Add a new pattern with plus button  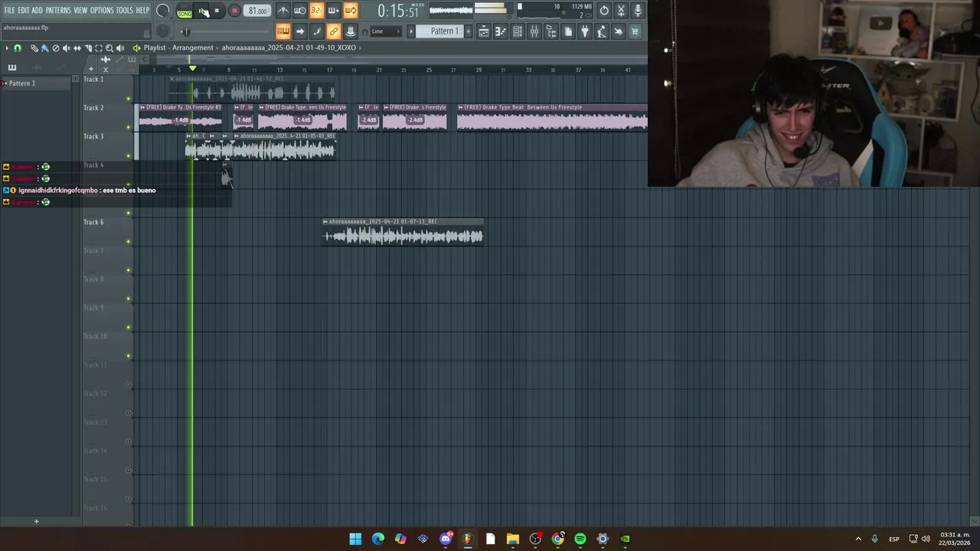[468, 31]
